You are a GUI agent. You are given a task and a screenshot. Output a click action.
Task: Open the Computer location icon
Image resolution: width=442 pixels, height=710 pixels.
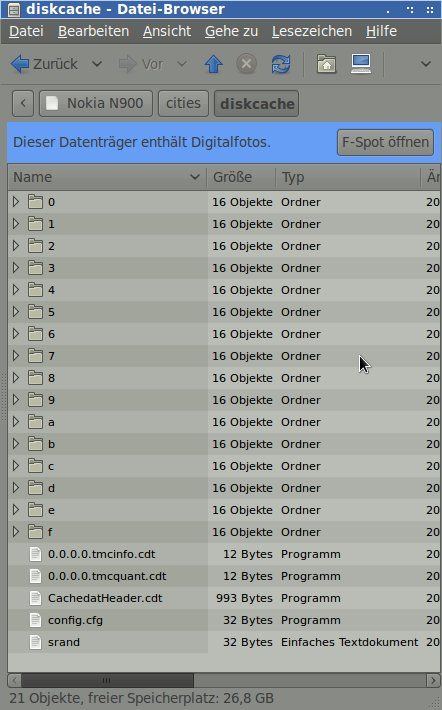pos(361,64)
